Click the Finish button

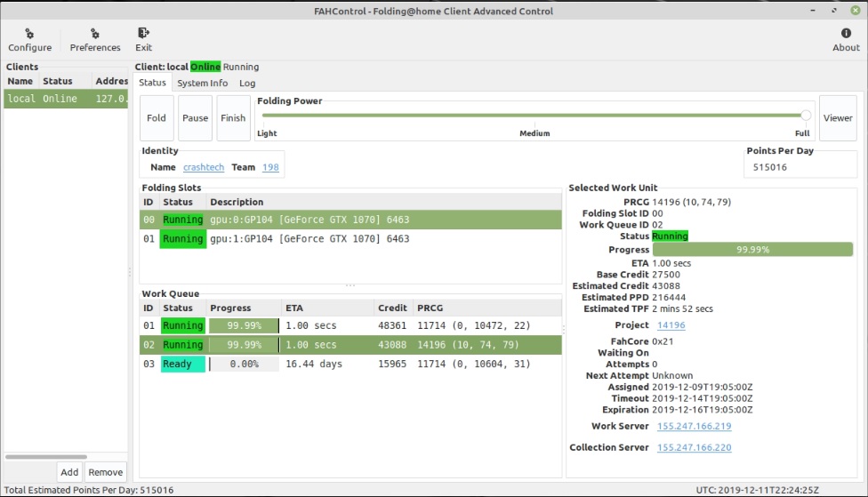coord(233,118)
